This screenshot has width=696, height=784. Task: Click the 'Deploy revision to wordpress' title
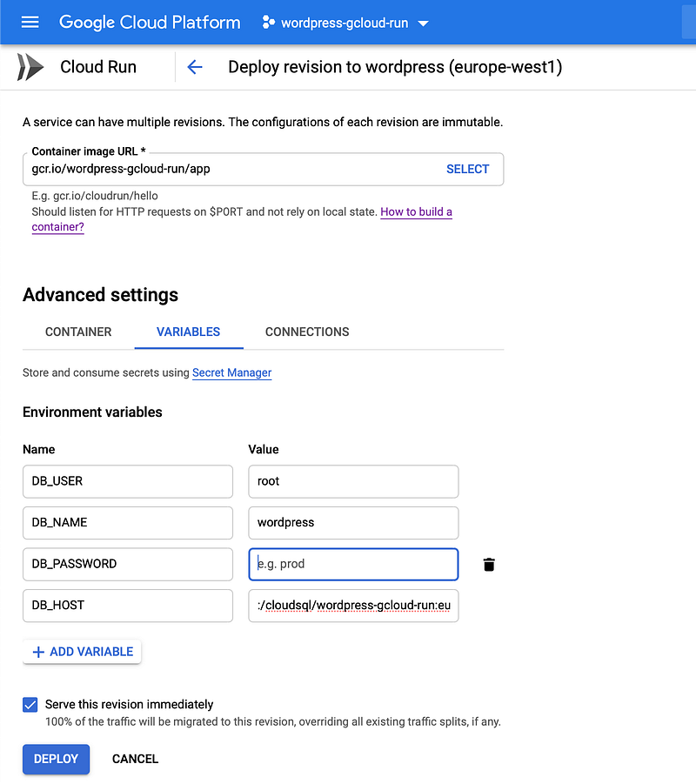(395, 67)
